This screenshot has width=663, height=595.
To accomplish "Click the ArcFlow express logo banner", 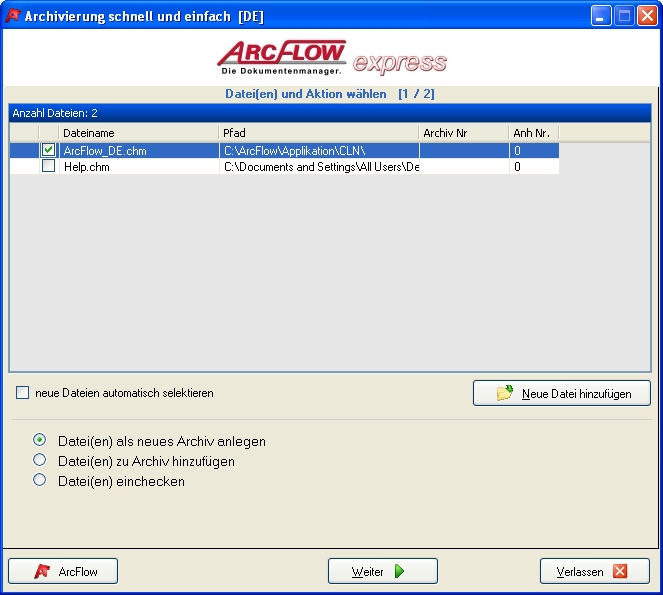I will (332, 58).
